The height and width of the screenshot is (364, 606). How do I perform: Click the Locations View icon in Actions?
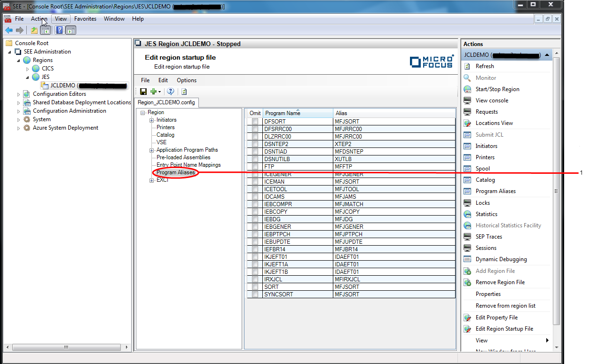(x=467, y=123)
